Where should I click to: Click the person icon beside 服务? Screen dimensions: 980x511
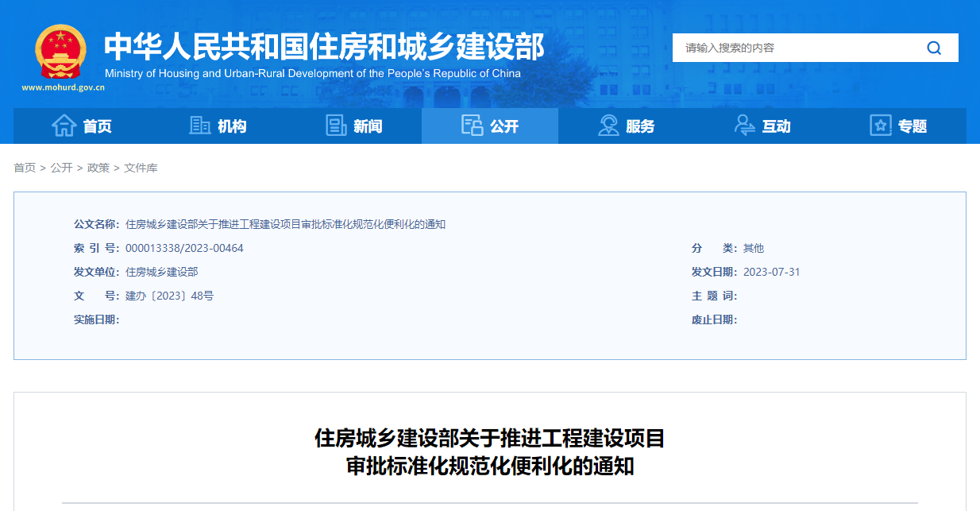coord(608,126)
